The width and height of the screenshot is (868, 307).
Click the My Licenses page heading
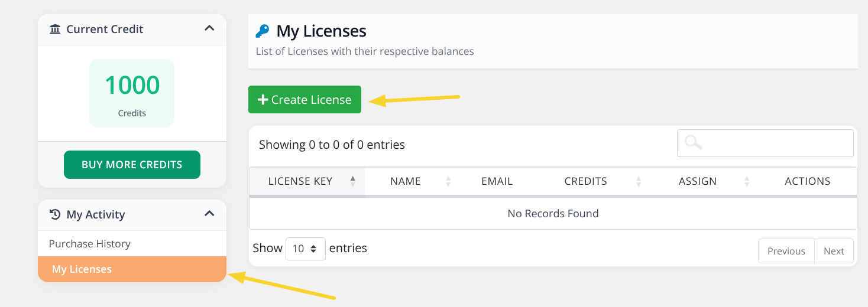(x=322, y=31)
